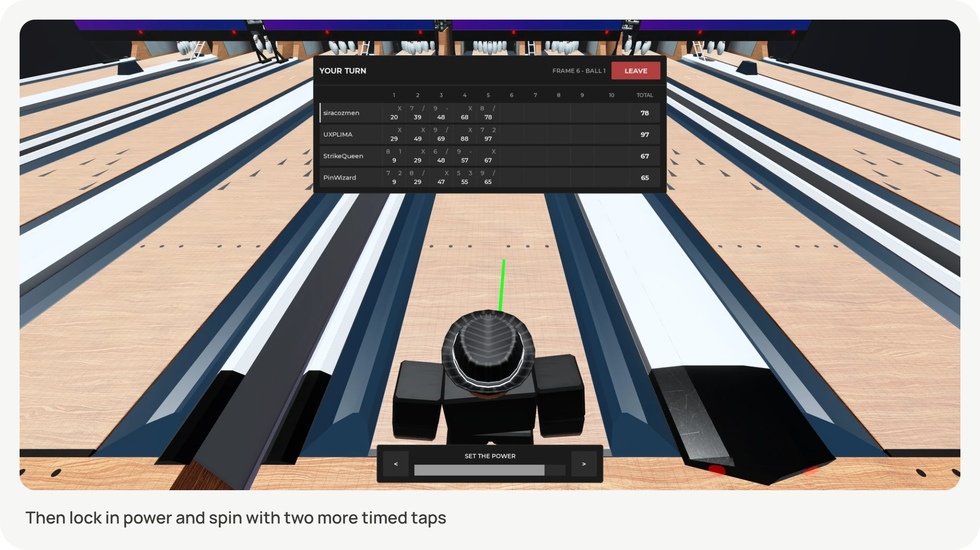Click PinWizard's frame 4 score 55
980x550 pixels.
464,182
